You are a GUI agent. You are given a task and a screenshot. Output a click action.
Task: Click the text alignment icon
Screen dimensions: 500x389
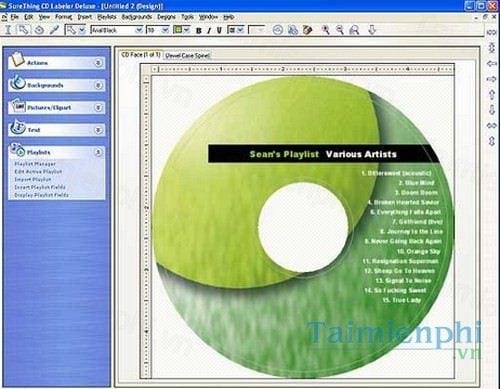[x=231, y=30]
